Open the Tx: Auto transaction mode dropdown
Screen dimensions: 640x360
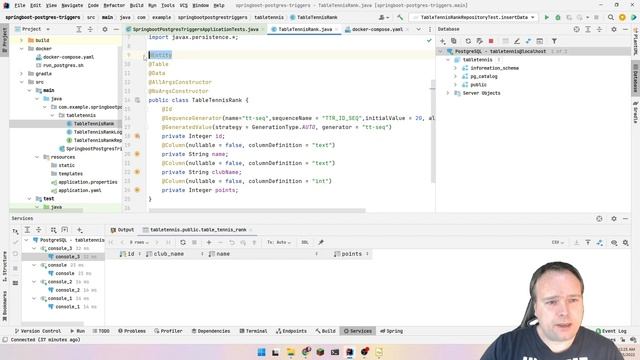(279, 242)
